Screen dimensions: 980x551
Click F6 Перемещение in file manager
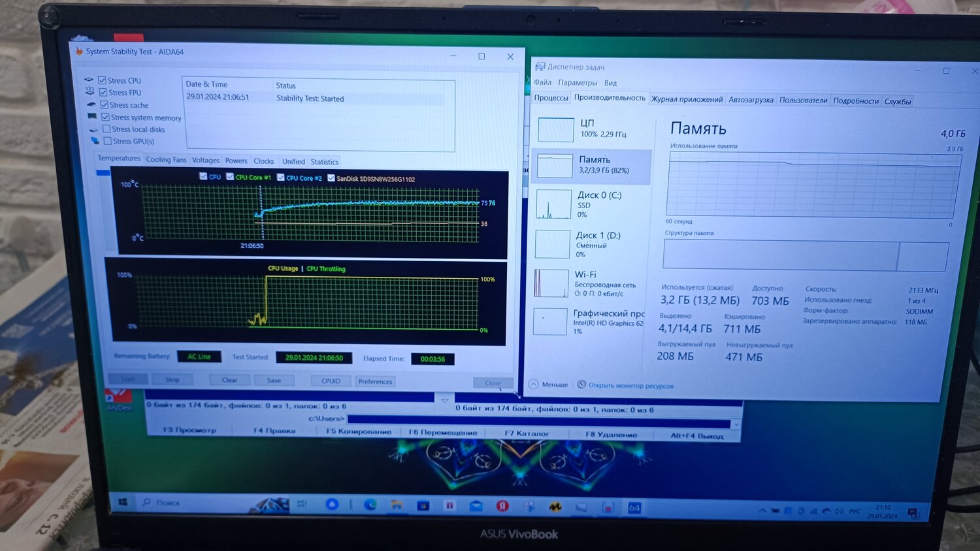pos(443,432)
